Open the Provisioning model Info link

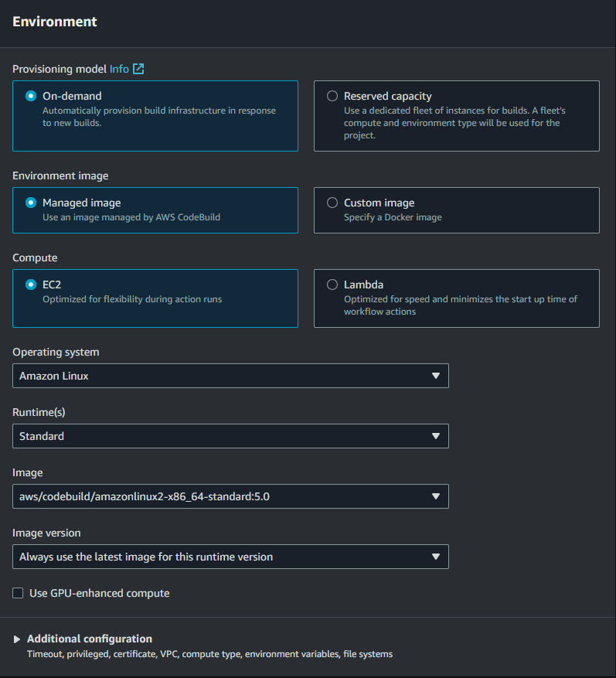click(x=119, y=69)
